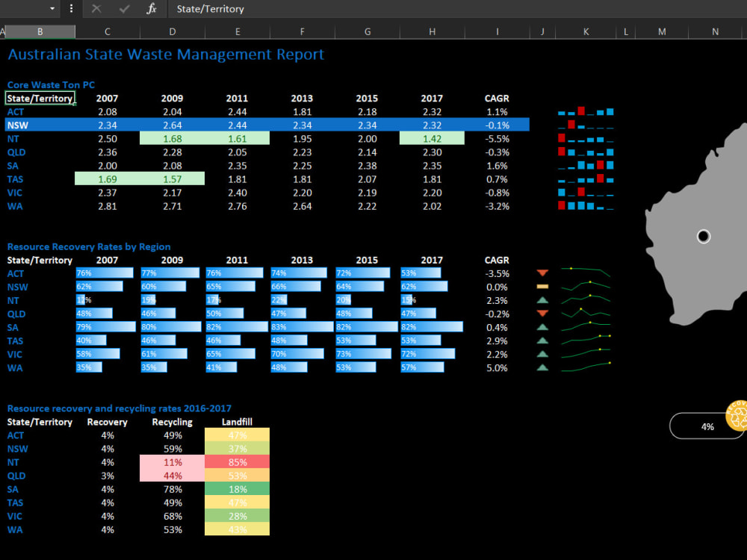Select NT 2009 value 1.68
747x560 pixels.
[x=172, y=139]
